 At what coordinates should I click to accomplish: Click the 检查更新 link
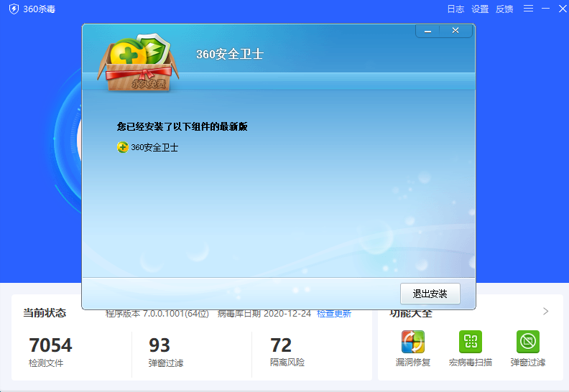click(x=334, y=314)
